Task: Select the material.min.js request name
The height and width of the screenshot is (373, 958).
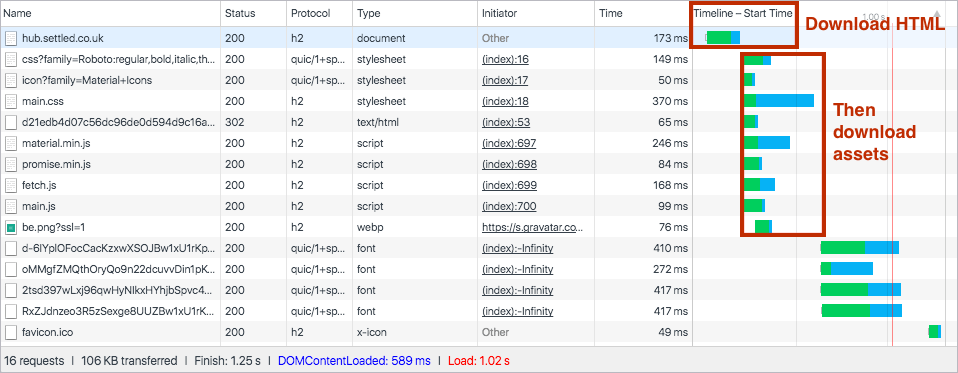Action: (56, 143)
